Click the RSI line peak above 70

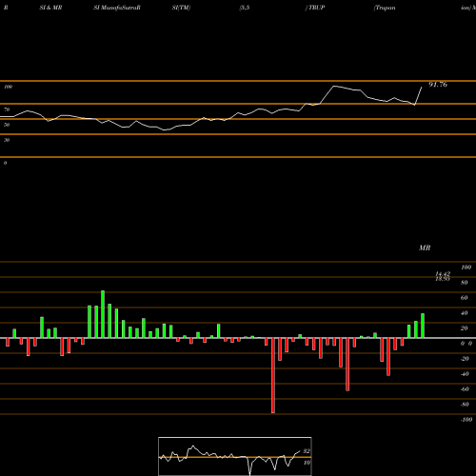pyautogui.click(x=334, y=86)
